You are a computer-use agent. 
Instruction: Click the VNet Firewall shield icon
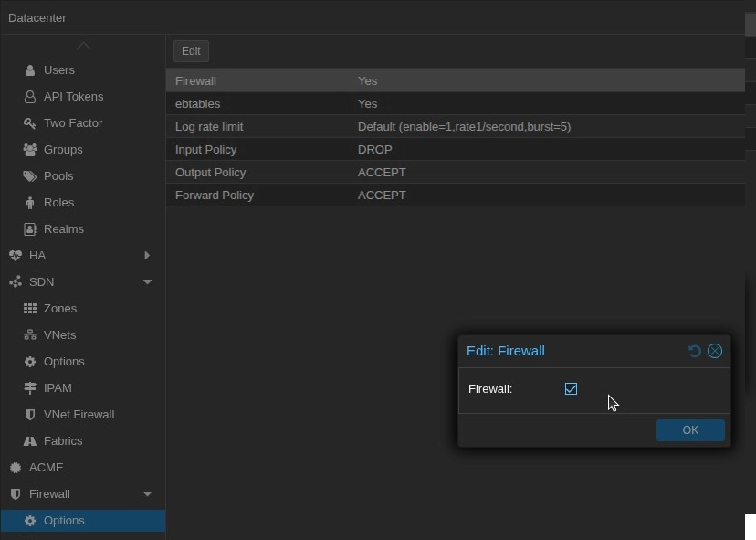[30, 415]
